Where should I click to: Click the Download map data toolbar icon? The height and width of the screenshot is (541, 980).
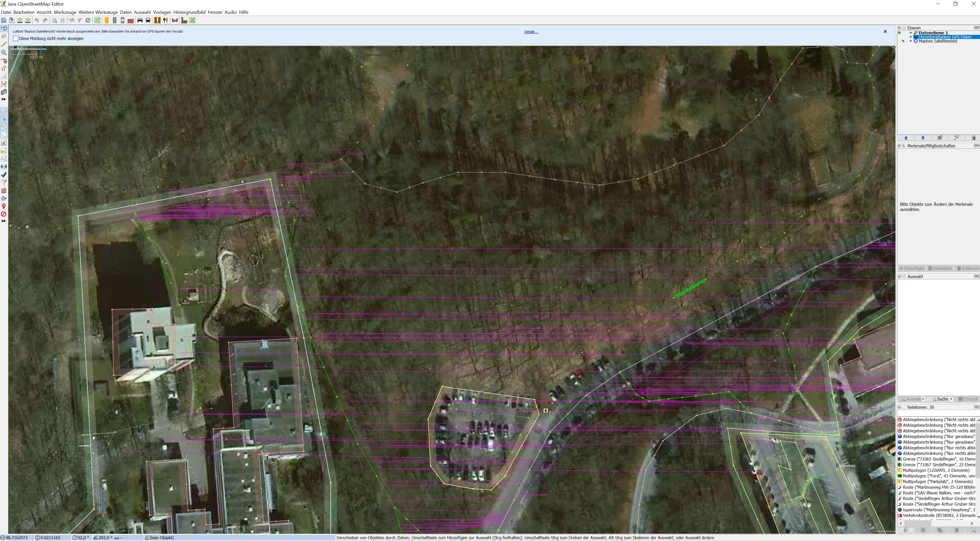20,21
